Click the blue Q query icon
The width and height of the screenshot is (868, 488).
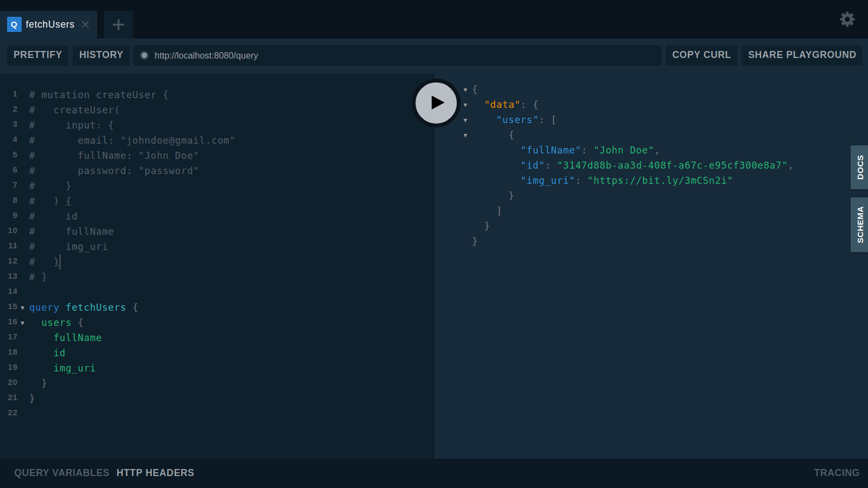[x=14, y=24]
